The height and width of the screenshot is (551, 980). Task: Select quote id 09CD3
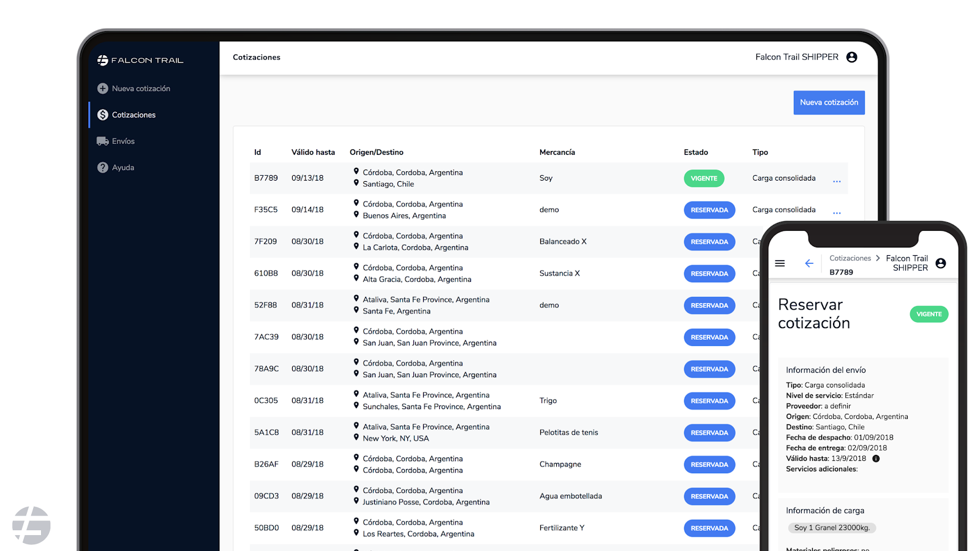(x=266, y=497)
